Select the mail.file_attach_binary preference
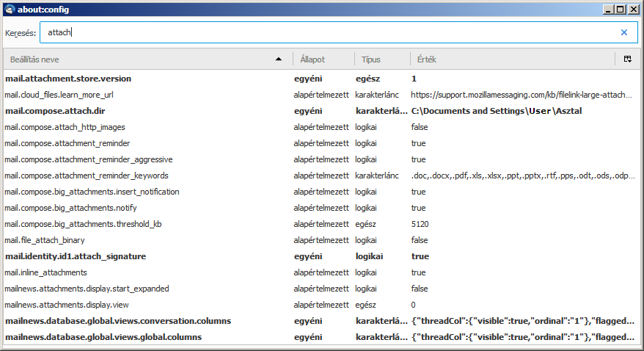Viewport: 644px width, 351px height. pos(321,240)
